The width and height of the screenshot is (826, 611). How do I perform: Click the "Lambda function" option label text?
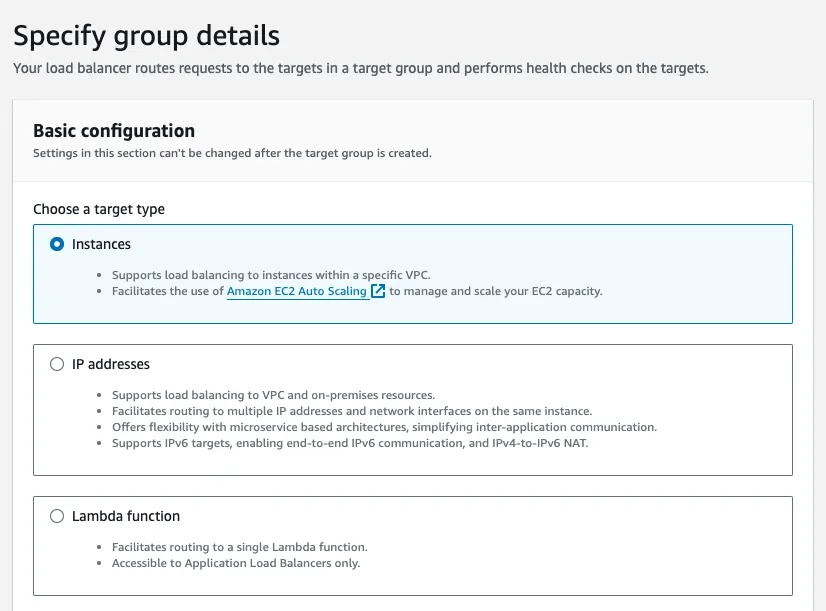coord(126,516)
